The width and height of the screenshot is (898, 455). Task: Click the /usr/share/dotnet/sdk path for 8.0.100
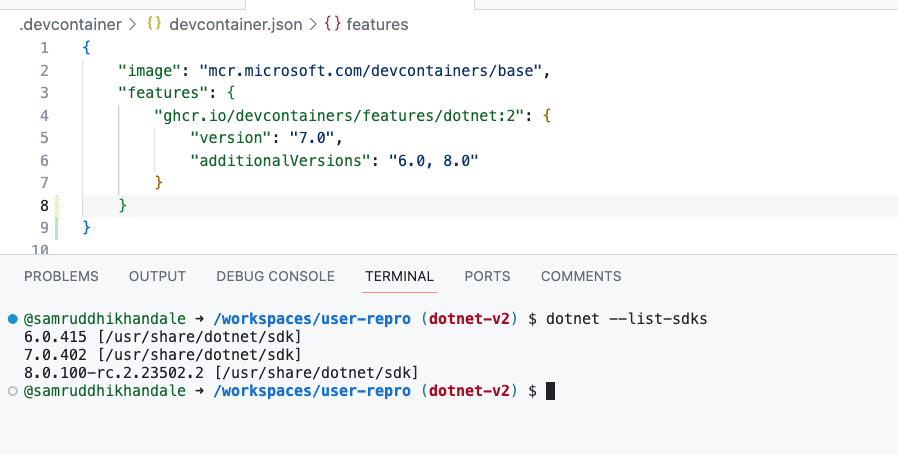317,373
